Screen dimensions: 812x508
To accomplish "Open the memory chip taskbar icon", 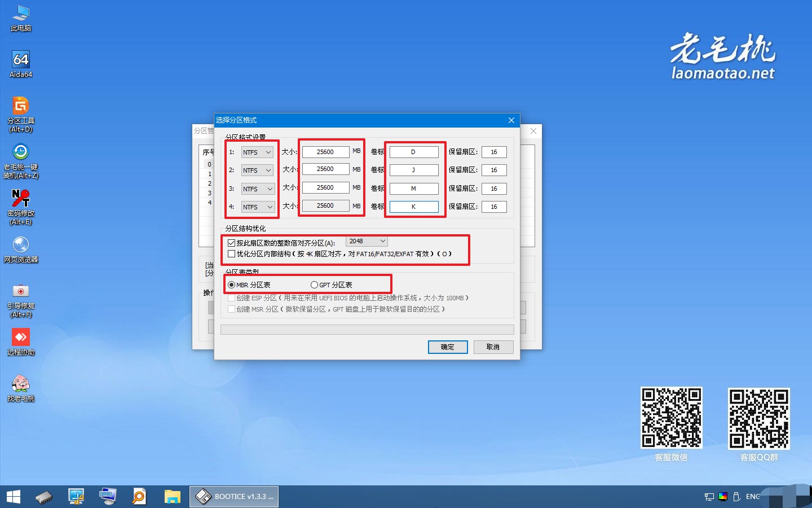I will [x=44, y=497].
